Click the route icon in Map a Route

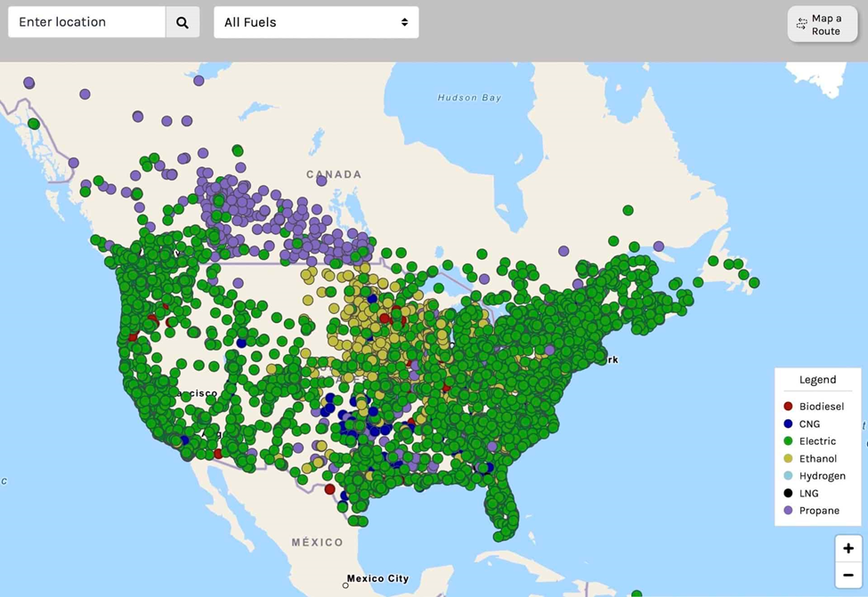(802, 24)
